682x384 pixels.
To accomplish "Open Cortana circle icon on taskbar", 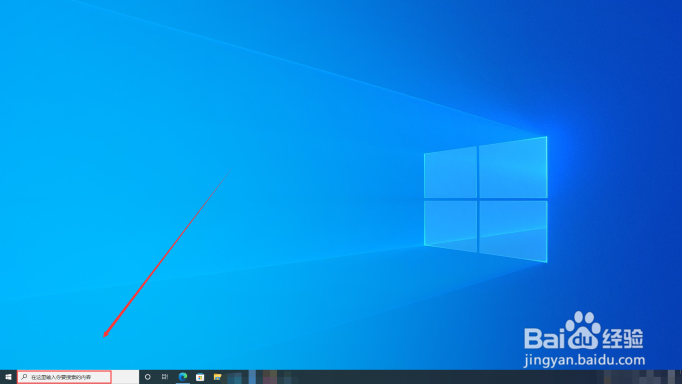I will click(147, 377).
